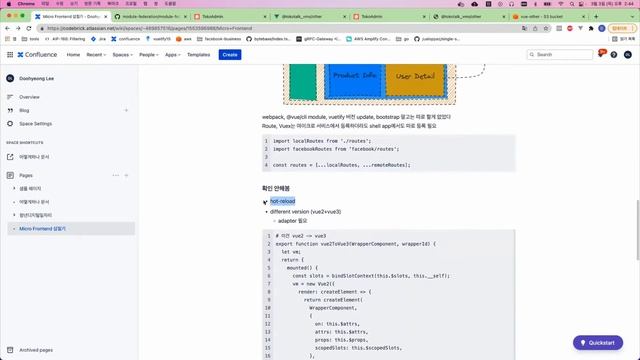
Task: Open the tools bookmark folder
Action: (31, 39)
